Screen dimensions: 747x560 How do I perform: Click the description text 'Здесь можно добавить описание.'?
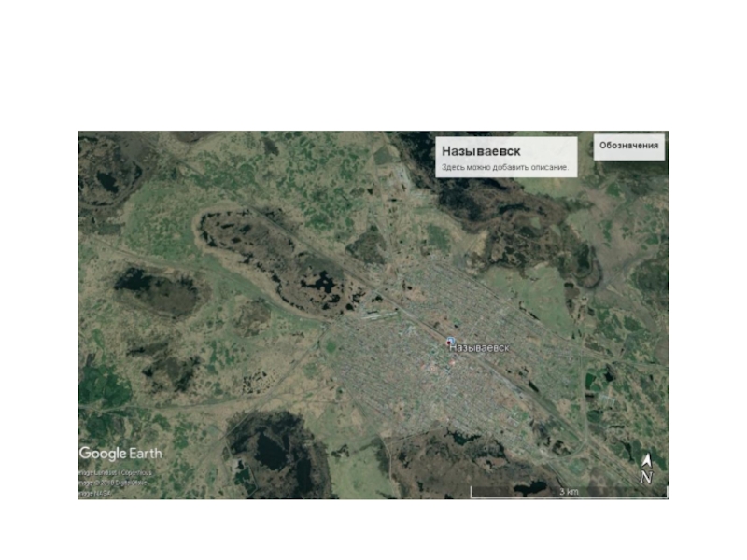[x=505, y=168]
